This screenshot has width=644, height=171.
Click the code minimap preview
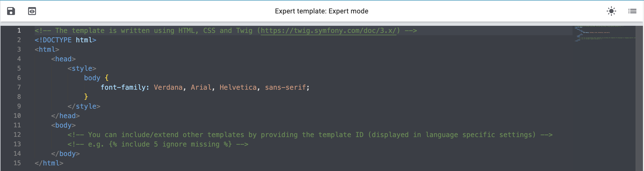(x=604, y=34)
